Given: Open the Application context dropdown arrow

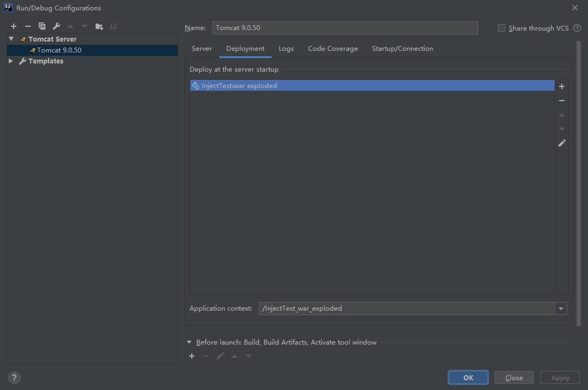Looking at the screenshot, I should click(x=561, y=308).
